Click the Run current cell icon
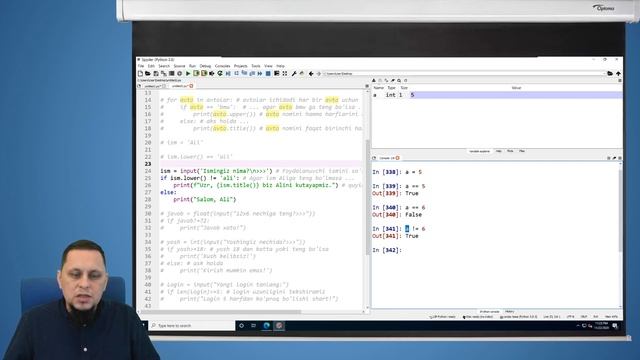640x360 pixels. (196, 73)
